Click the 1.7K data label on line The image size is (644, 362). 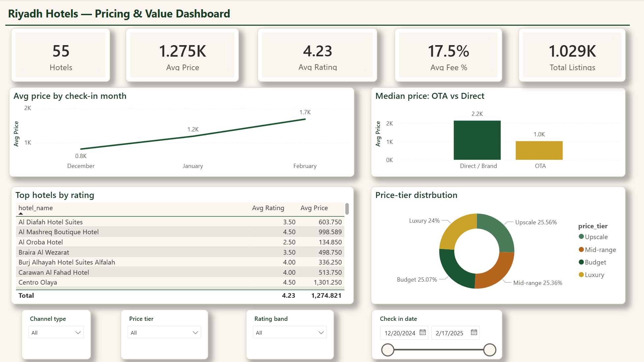[x=305, y=112]
